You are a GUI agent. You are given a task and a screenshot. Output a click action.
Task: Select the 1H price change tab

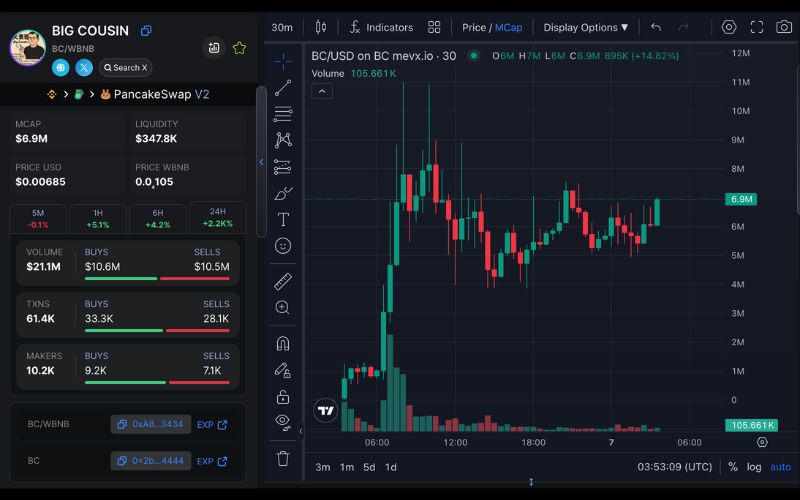(98, 218)
